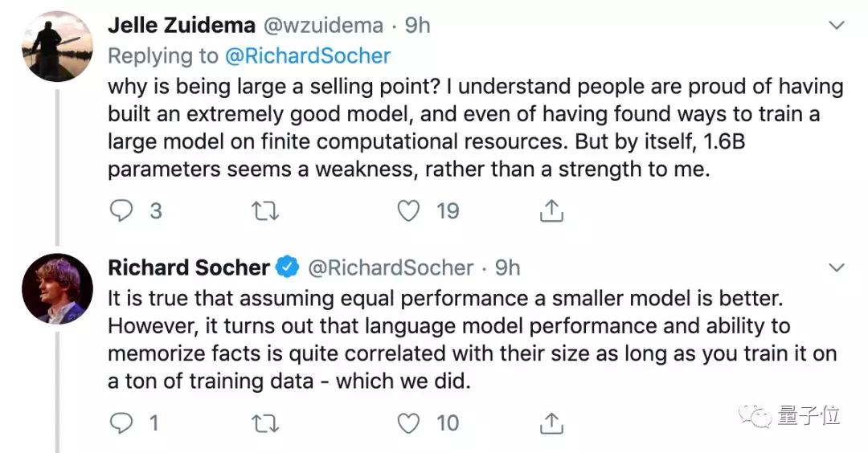Share Richard Socher's tweet
The height and width of the screenshot is (453, 868).
(551, 422)
